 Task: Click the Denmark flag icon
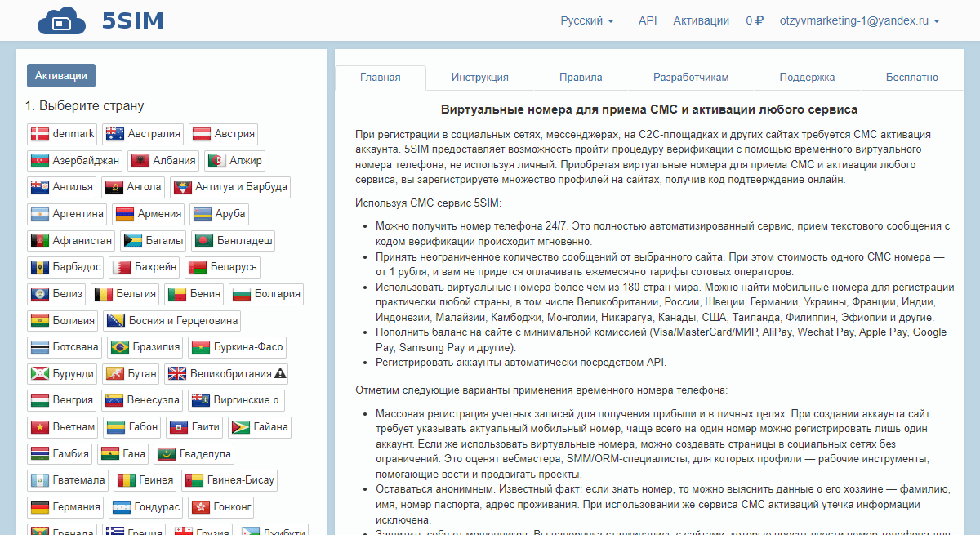39,134
